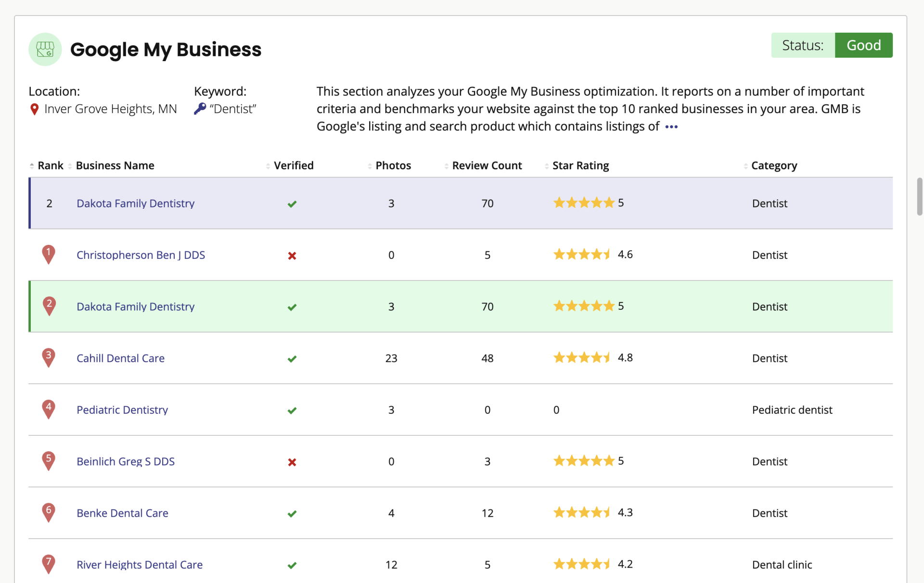The width and height of the screenshot is (924, 583).
Task: Click the Google My Business storefront icon
Action: click(x=45, y=49)
